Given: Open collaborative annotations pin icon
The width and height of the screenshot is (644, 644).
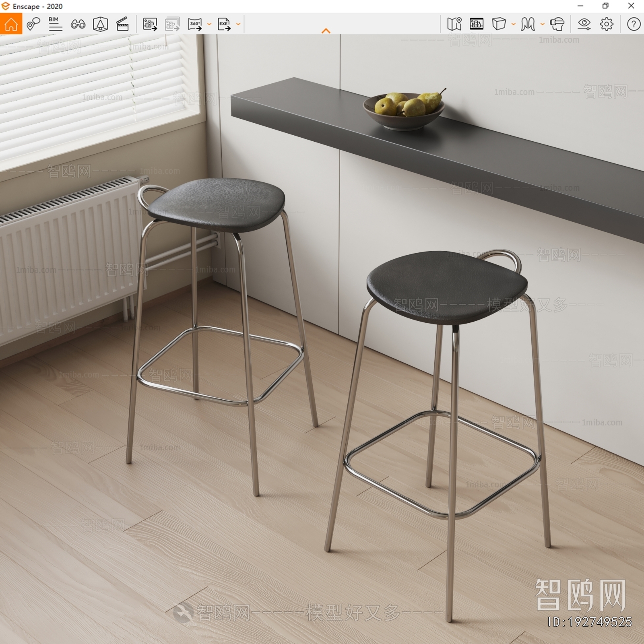Looking at the screenshot, I should pos(33,24).
